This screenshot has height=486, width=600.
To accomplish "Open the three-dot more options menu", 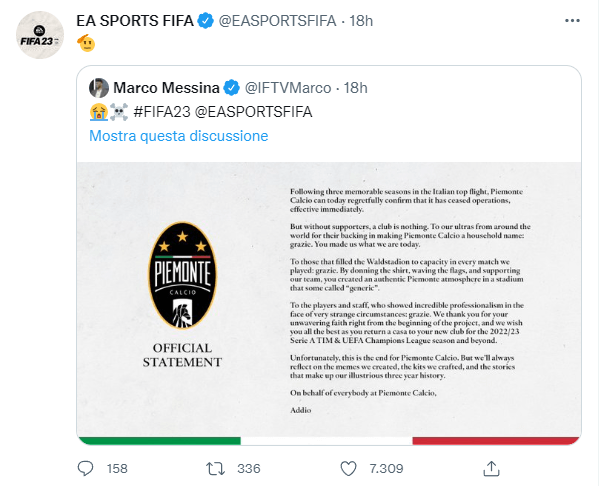I will (x=569, y=20).
